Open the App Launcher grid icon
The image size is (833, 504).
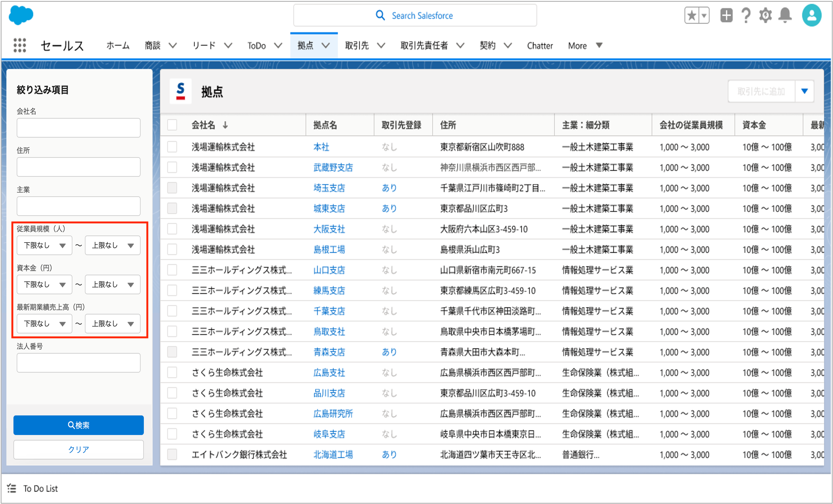point(20,45)
